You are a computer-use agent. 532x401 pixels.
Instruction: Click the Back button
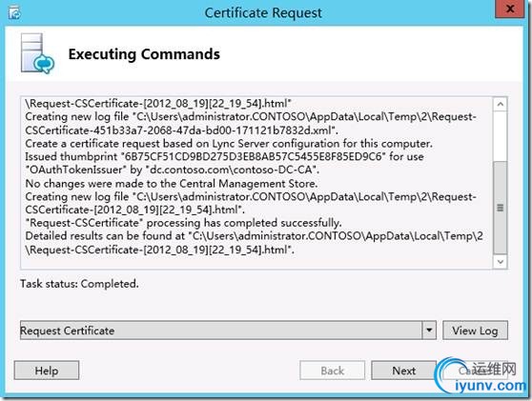pos(332,371)
